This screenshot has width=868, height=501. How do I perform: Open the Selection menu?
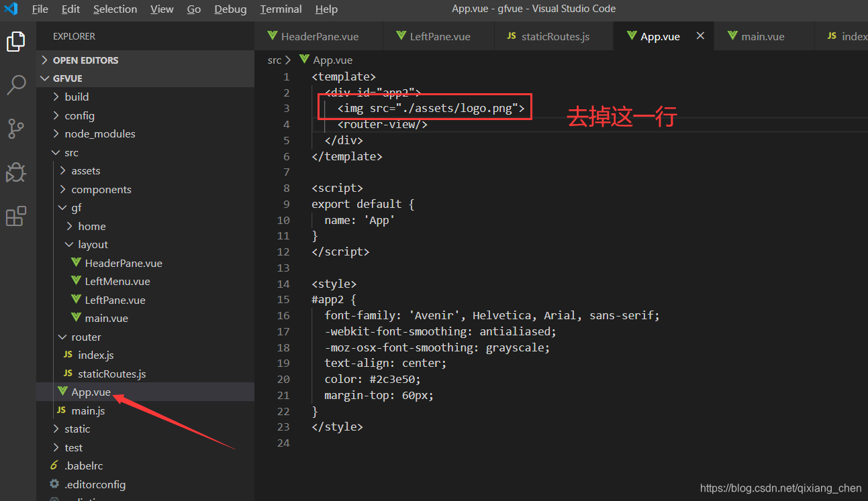click(115, 9)
